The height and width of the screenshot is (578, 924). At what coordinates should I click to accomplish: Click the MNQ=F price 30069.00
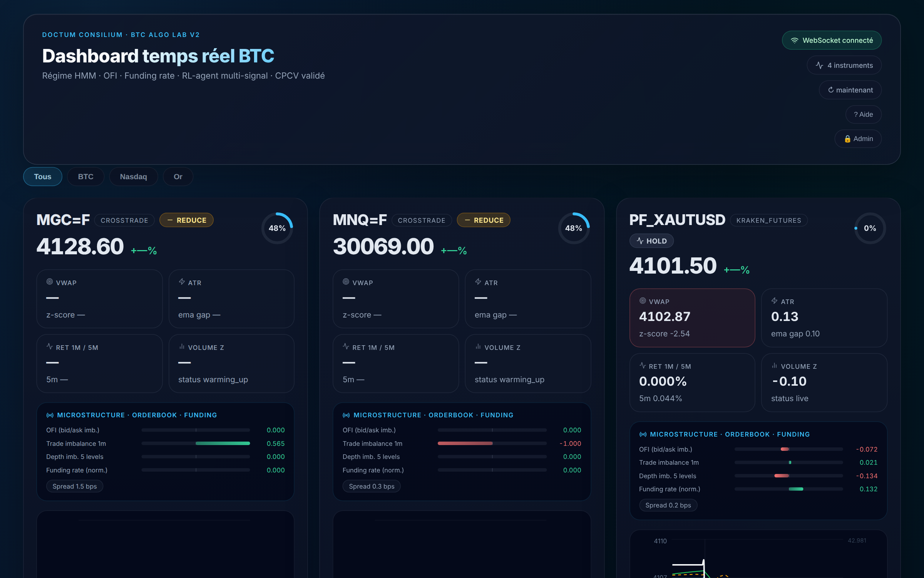[x=383, y=246]
